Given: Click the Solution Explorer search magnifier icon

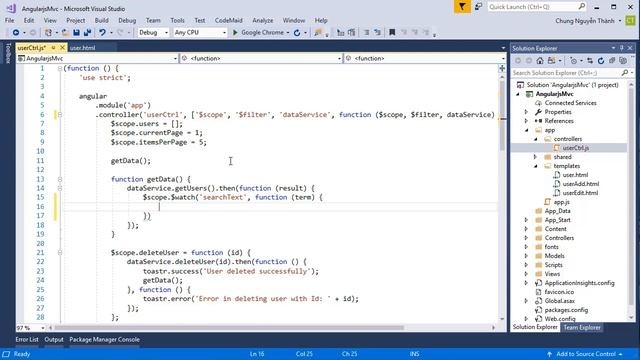Looking at the screenshot, I should [624, 73].
